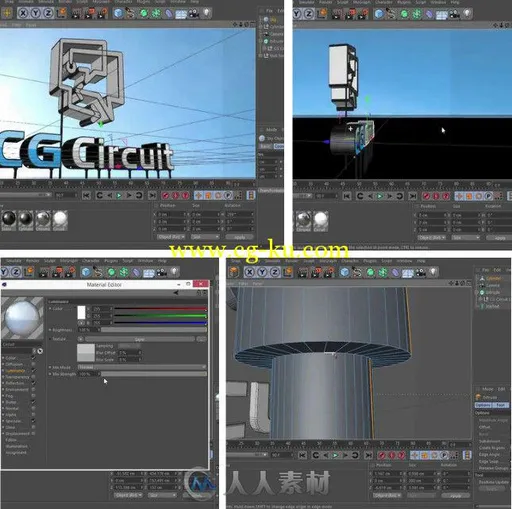Screen dimensions: 512x509
Task: Open MoGraph menu above Material Editor
Action: [69, 261]
